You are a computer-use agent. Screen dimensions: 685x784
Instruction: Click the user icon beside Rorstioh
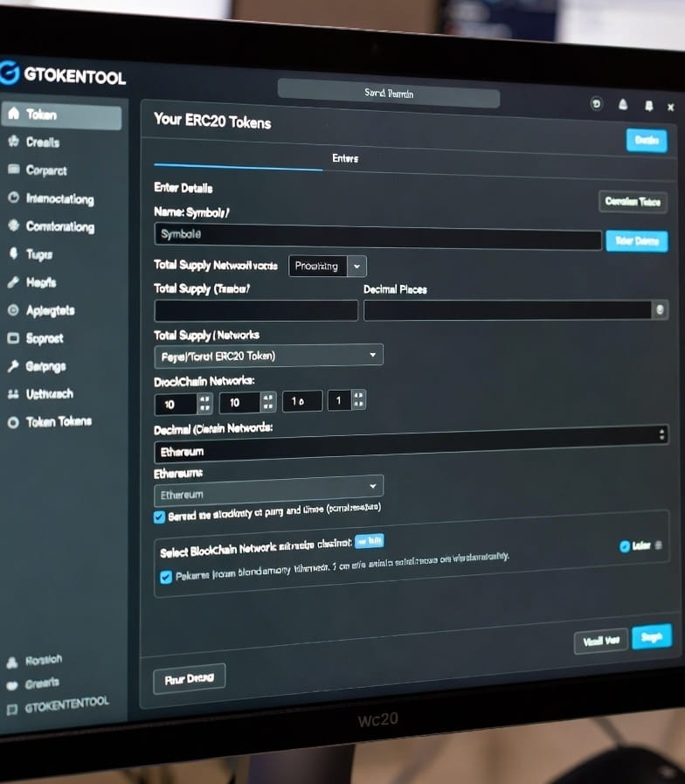pos(12,663)
